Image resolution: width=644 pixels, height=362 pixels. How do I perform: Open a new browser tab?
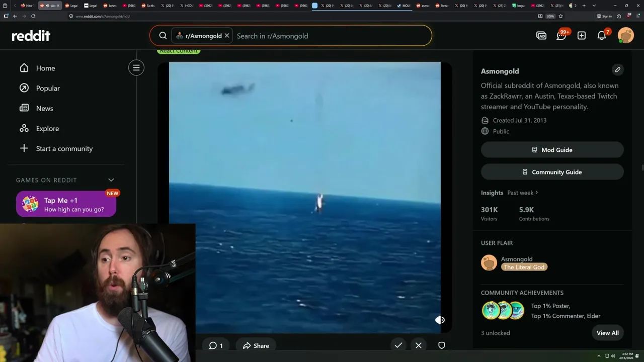click(584, 6)
